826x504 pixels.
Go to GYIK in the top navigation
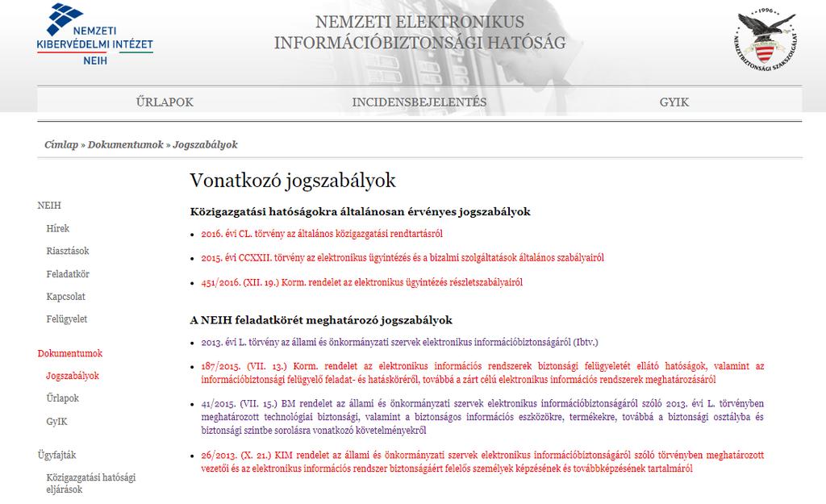(x=674, y=102)
